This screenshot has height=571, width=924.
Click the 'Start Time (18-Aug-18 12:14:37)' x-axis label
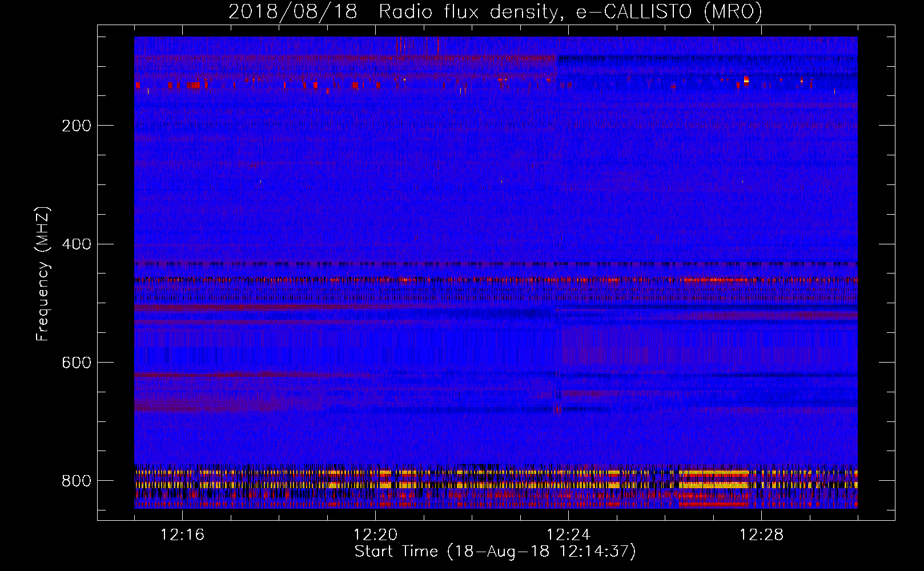(x=495, y=552)
